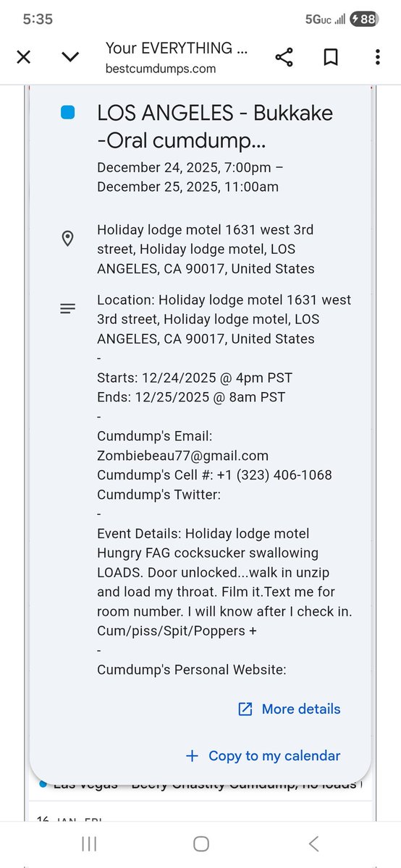Open Android recent apps button
The height and width of the screenshot is (868, 401).
click(90, 843)
